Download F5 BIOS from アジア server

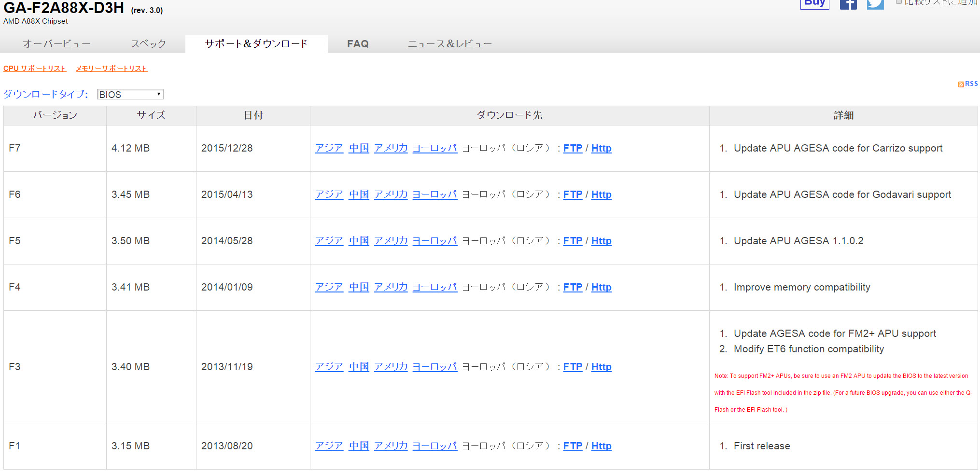(329, 241)
